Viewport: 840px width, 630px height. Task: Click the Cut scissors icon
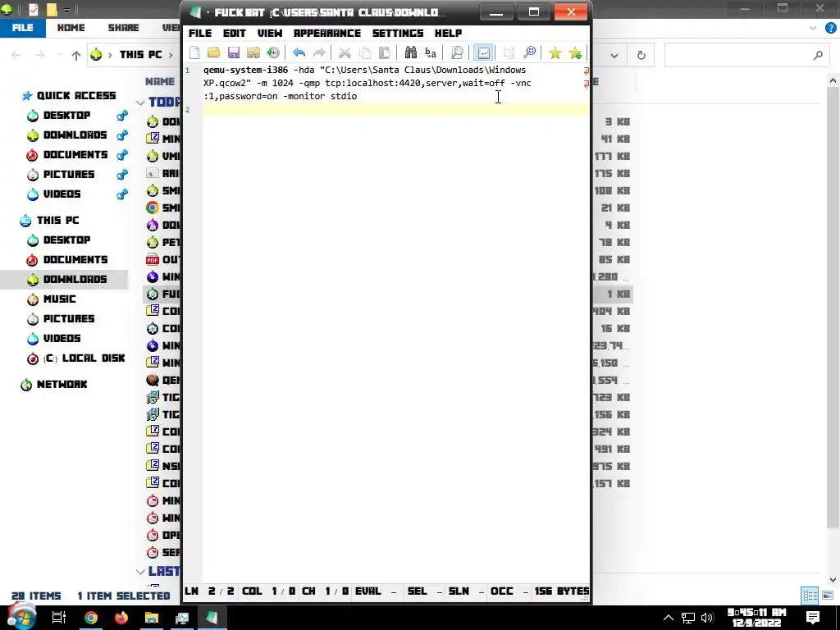click(345, 52)
